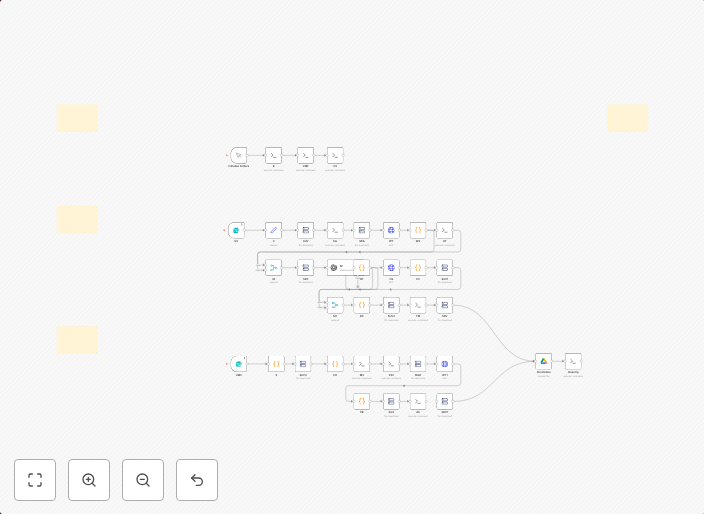Select the top-right yellow sticky note
Screen dimensions: 704x514
628,118
